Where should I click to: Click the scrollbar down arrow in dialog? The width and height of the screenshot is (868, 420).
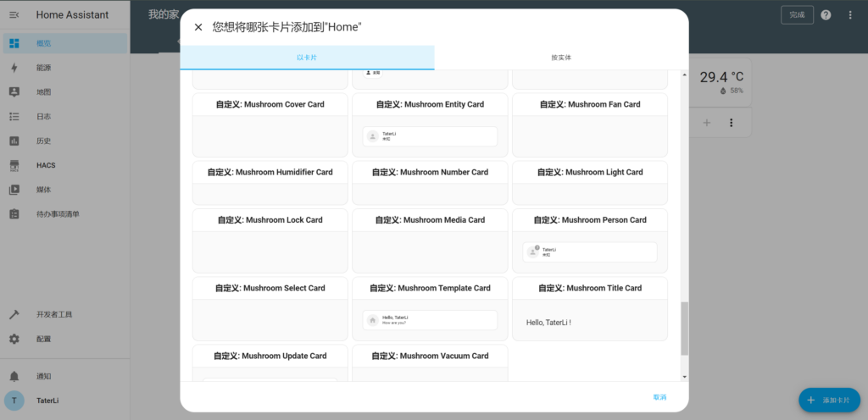pos(685,376)
